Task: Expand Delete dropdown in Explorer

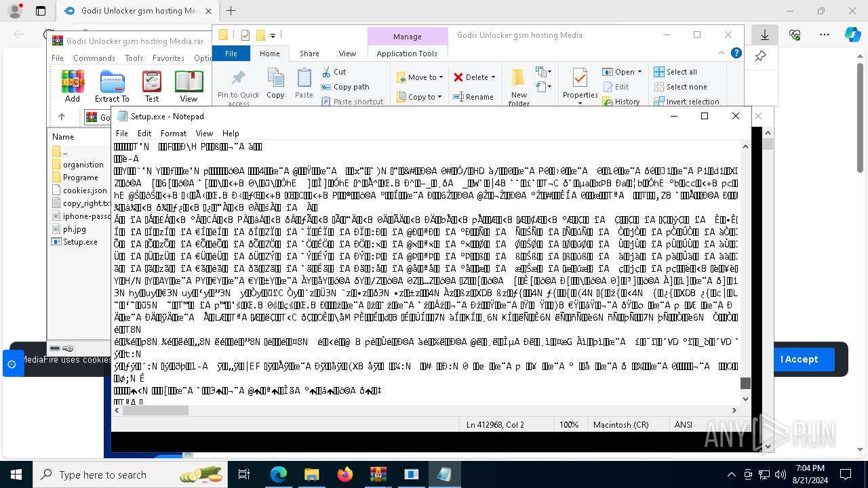Action: [494, 77]
